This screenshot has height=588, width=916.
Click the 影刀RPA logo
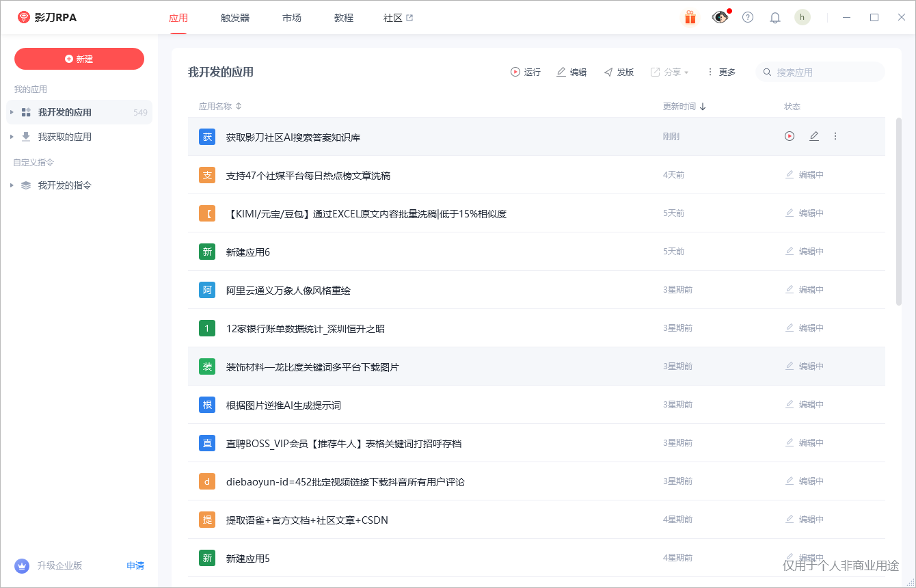[47, 17]
